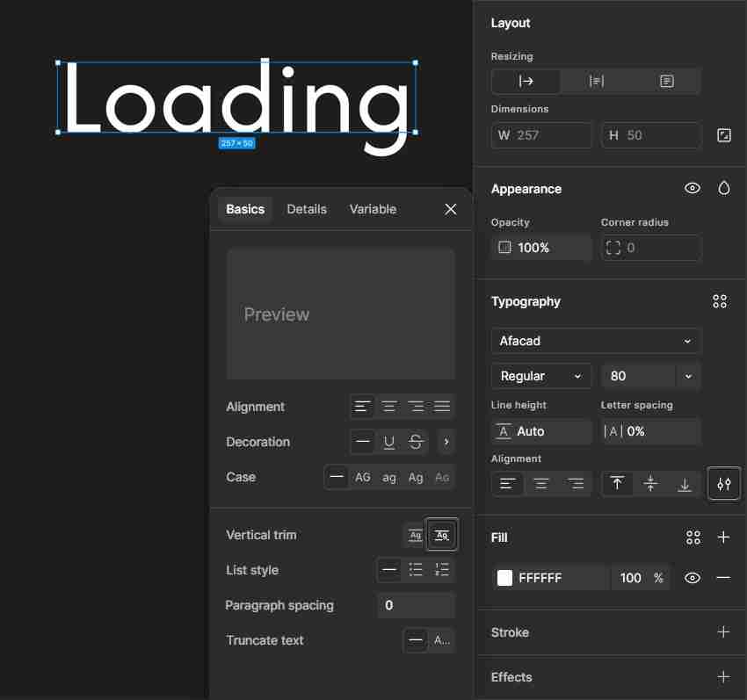747x700 pixels.
Task: Select auto width resizing icon
Action: click(526, 82)
